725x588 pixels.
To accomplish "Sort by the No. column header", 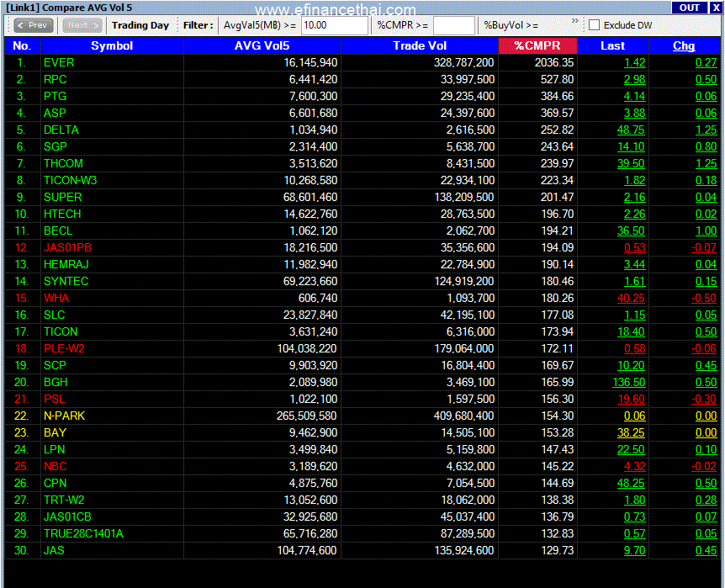I will (22, 45).
